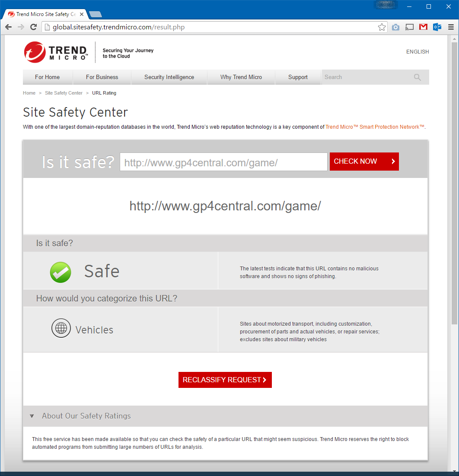Click the URL Rating breadcrumb text
Image resolution: width=459 pixels, height=476 pixels.
click(x=104, y=93)
